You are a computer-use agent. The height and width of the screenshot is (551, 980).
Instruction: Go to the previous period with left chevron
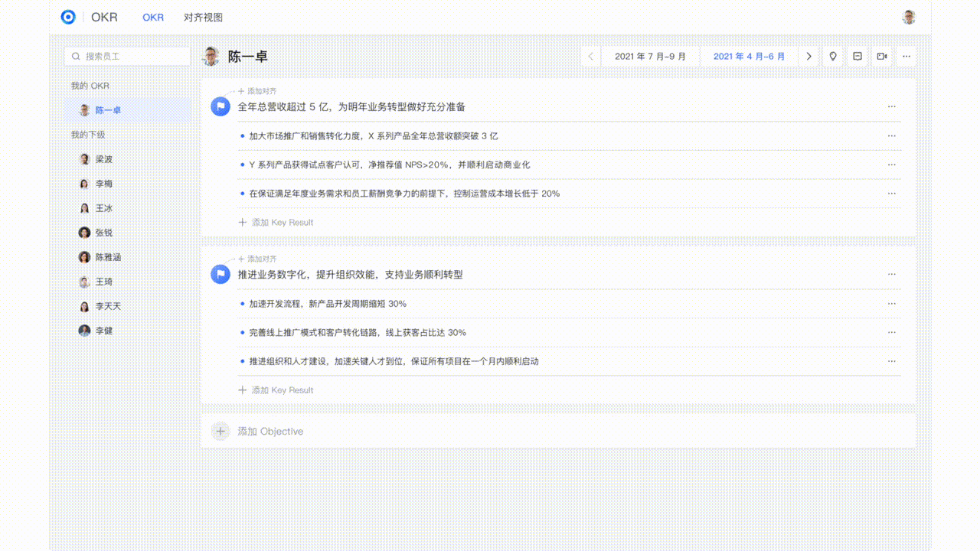tap(590, 57)
